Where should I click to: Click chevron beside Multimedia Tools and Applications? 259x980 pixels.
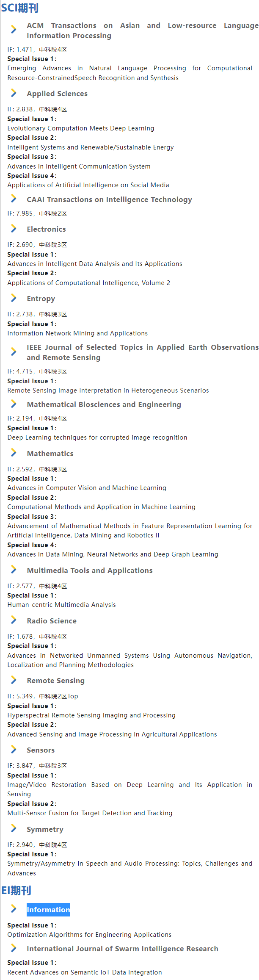14,570
